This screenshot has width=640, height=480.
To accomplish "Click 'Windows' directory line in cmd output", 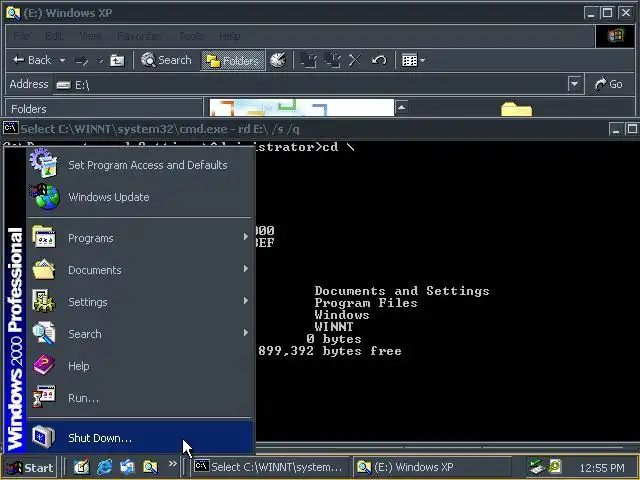I will coord(342,315).
